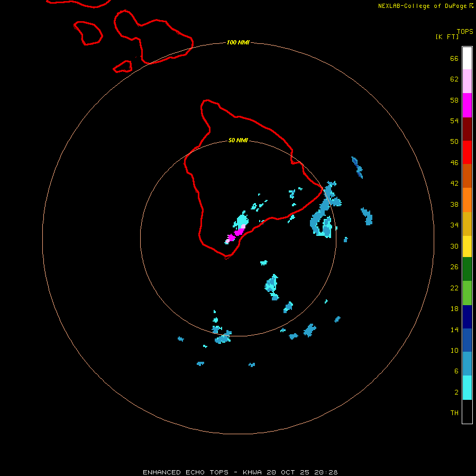This screenshot has height=476, width=476.
Task: Click the medium blue legend swatch above 14
Action: click(467, 340)
